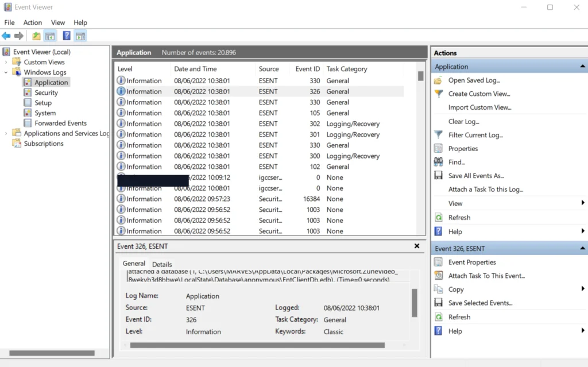
Task: Click the Subscriptions icon in tree
Action: pos(17,144)
